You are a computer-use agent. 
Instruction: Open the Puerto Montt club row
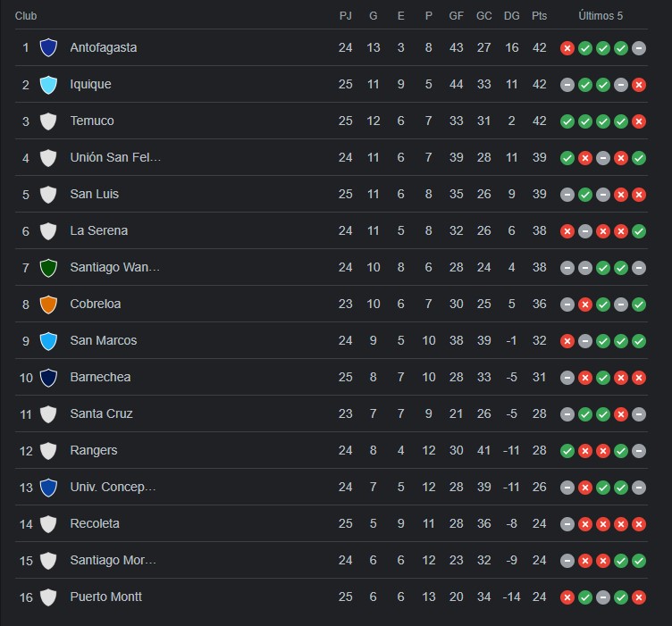point(332,597)
